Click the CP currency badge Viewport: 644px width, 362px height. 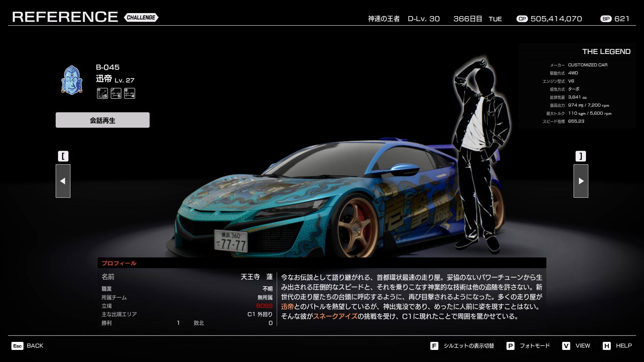[522, 19]
